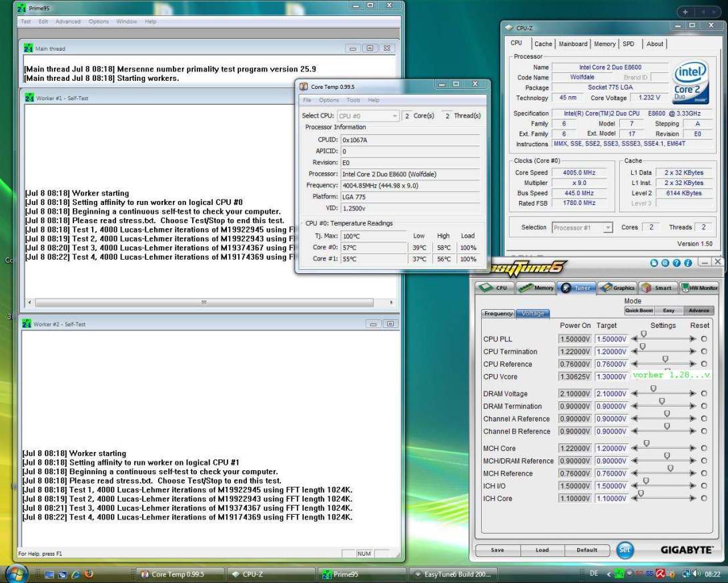Viewport: 728px width, 583px height.
Task: Open the Memory tab in EasyTune6
Action: coord(536,288)
